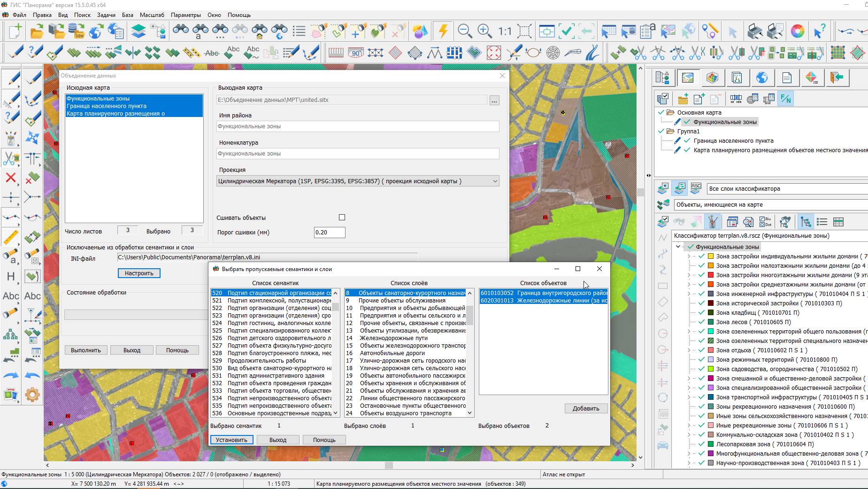Click the lightning bolt toolbar icon
Screen dimensions: 868x489
pyautogui.click(x=443, y=31)
